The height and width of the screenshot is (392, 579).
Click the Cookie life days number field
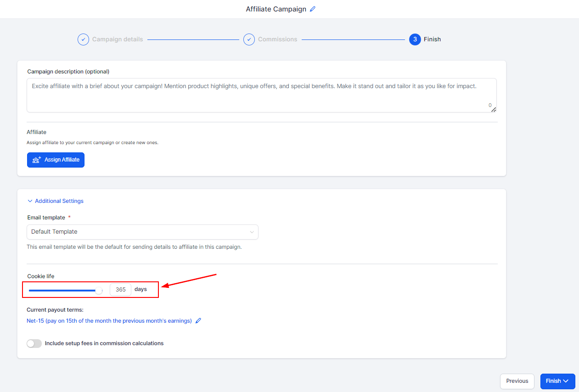121,290
